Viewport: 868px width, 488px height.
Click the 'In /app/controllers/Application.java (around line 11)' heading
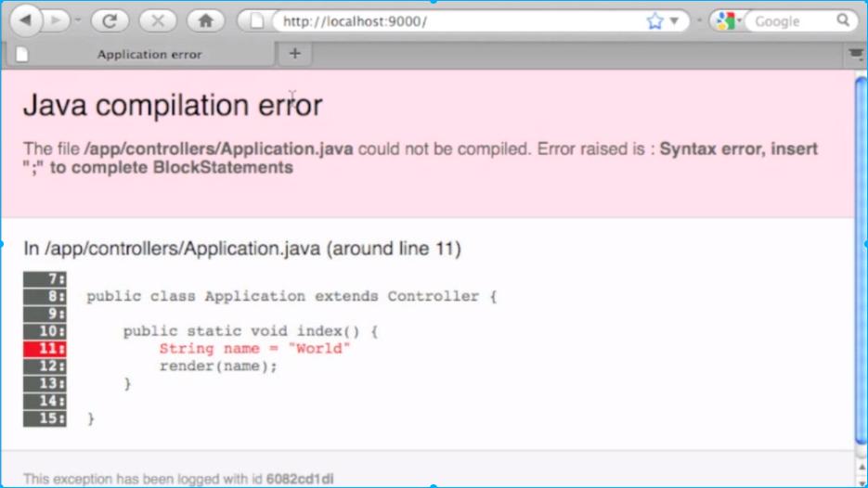pyautogui.click(x=242, y=249)
